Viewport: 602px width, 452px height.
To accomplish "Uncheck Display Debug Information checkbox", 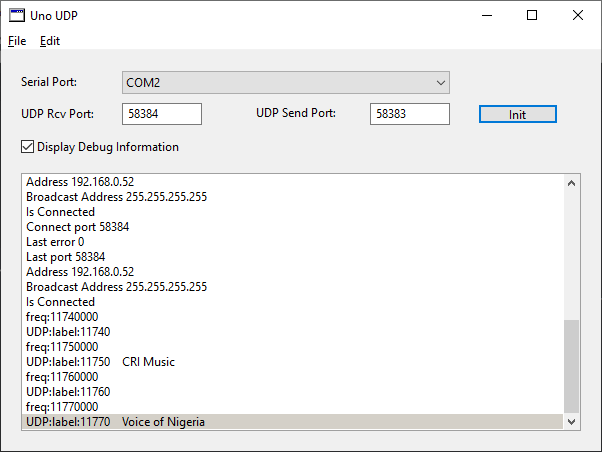I will [x=28, y=147].
